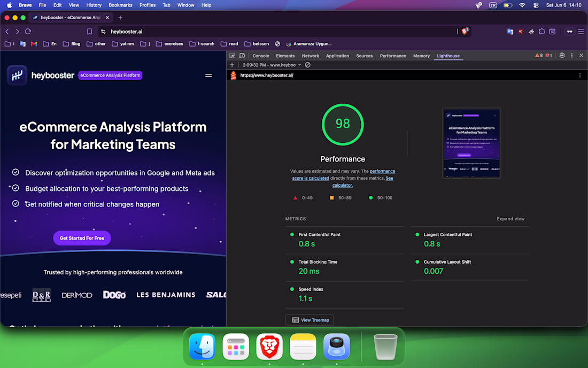Image resolution: width=588 pixels, height=368 pixels.
Task: Select the Lighthouse tab
Action: 448,56
